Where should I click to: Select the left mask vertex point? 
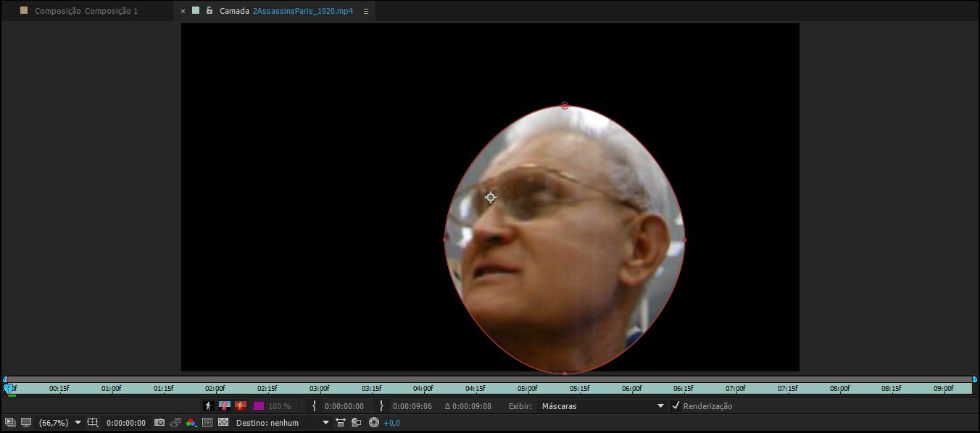445,239
